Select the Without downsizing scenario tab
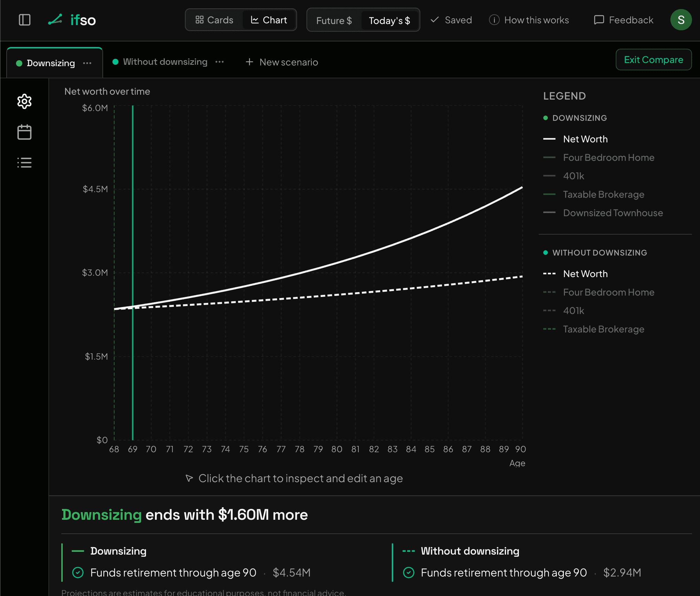The image size is (700, 596). (x=160, y=62)
